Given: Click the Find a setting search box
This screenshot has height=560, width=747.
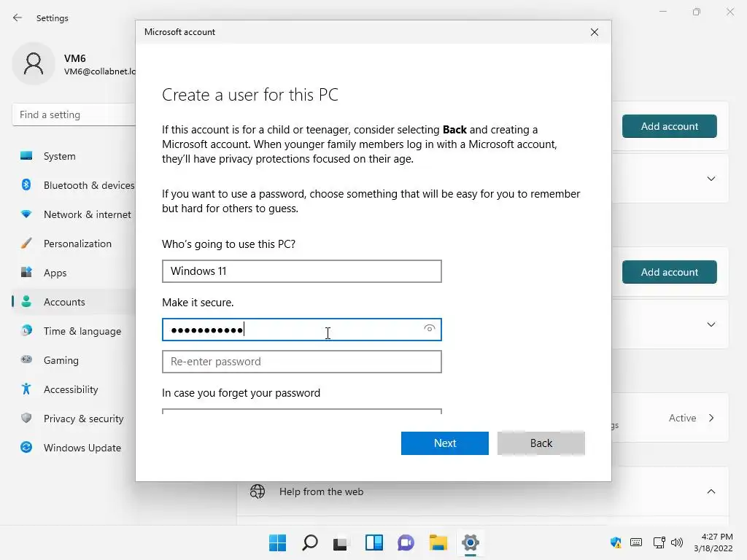Looking at the screenshot, I should click(74, 114).
